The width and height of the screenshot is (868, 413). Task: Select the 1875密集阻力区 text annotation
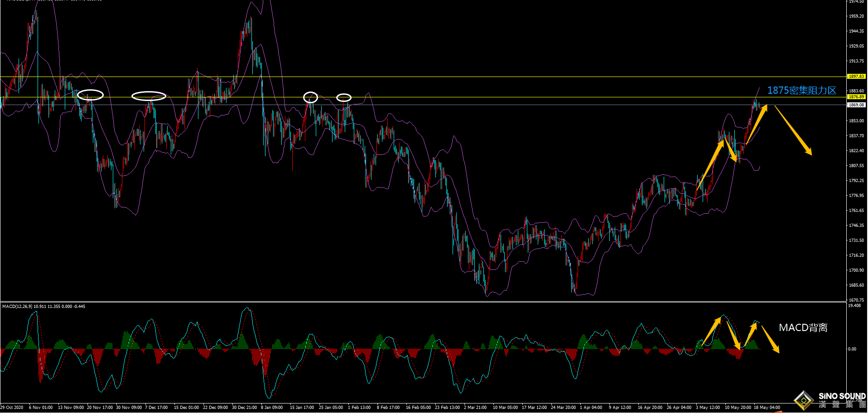tap(801, 91)
